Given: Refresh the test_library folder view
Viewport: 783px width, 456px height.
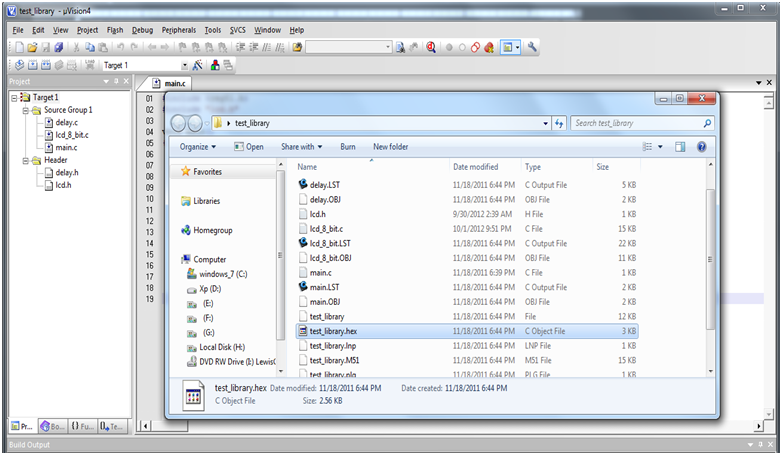Looking at the screenshot, I should pyautogui.click(x=559, y=123).
